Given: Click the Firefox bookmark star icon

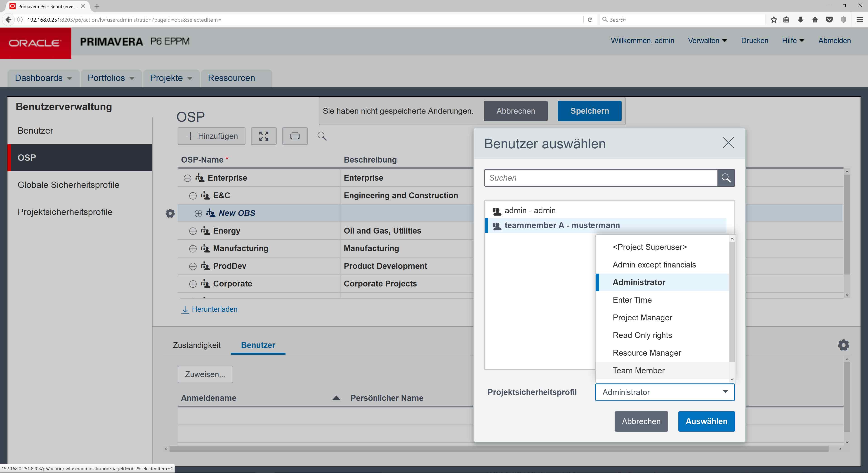Looking at the screenshot, I should 774,20.
